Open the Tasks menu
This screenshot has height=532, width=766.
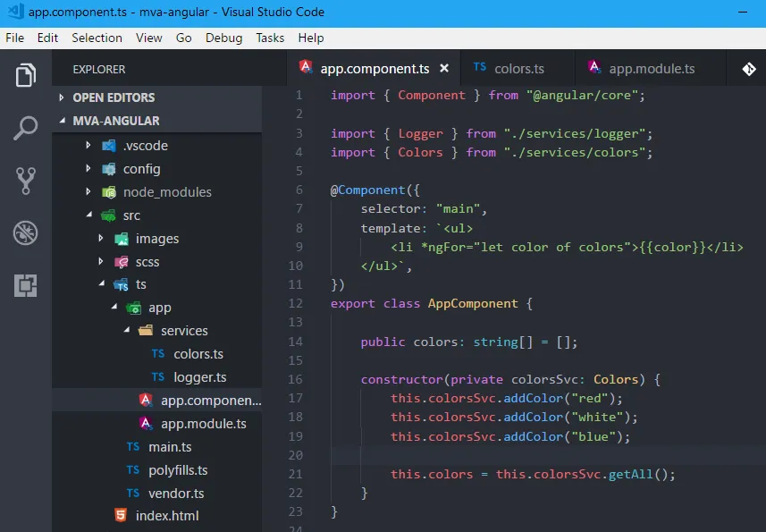(x=270, y=38)
